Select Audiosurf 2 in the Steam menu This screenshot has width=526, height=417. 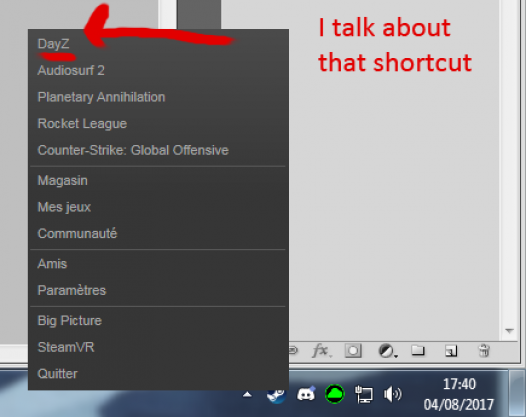coord(71,70)
